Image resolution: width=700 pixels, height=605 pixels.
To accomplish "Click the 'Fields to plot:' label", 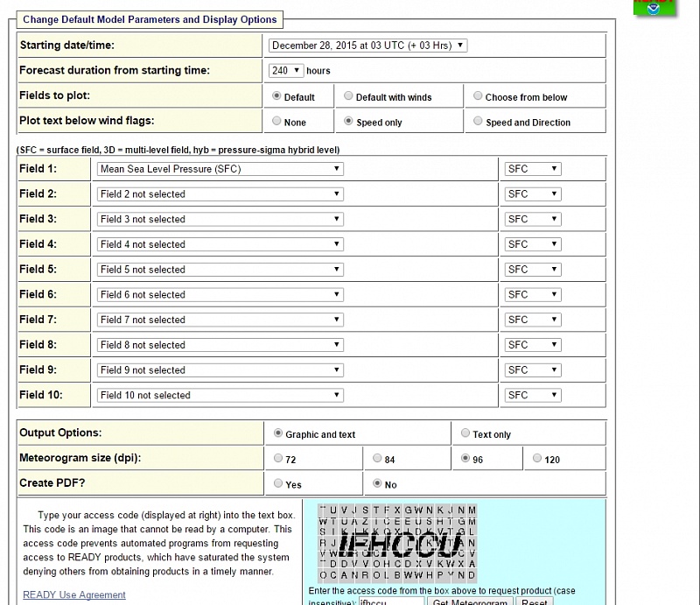I will (x=54, y=95).
